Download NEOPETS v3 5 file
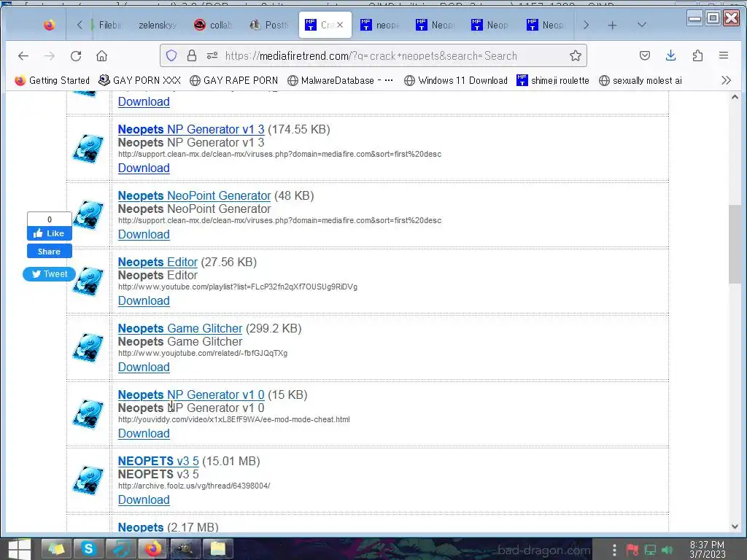The image size is (747, 560). [x=144, y=500]
